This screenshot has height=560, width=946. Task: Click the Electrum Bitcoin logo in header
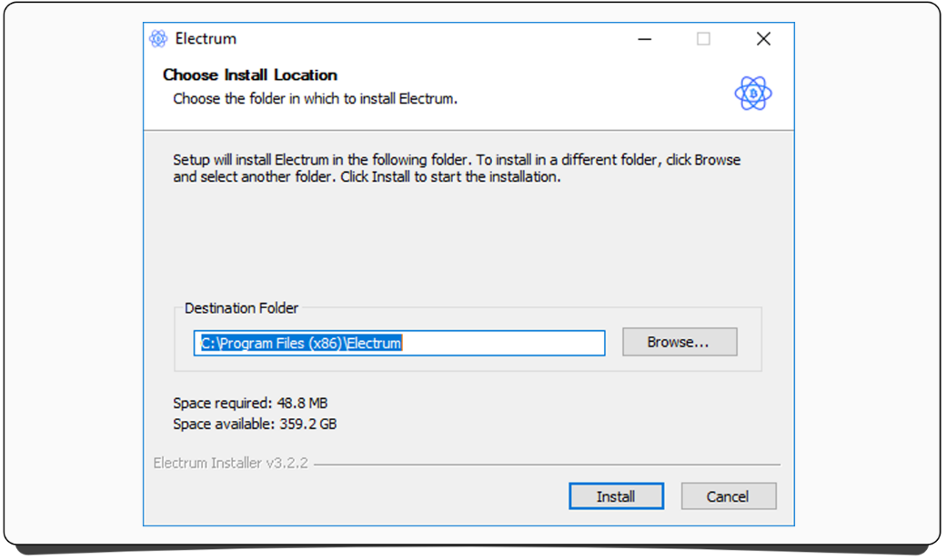[752, 93]
